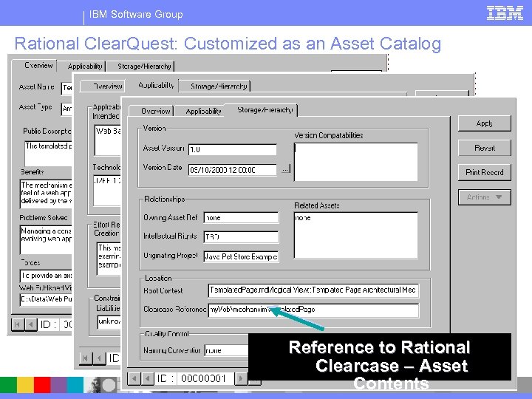
Task: Click Technology list box in middle window
Action: 107,191
